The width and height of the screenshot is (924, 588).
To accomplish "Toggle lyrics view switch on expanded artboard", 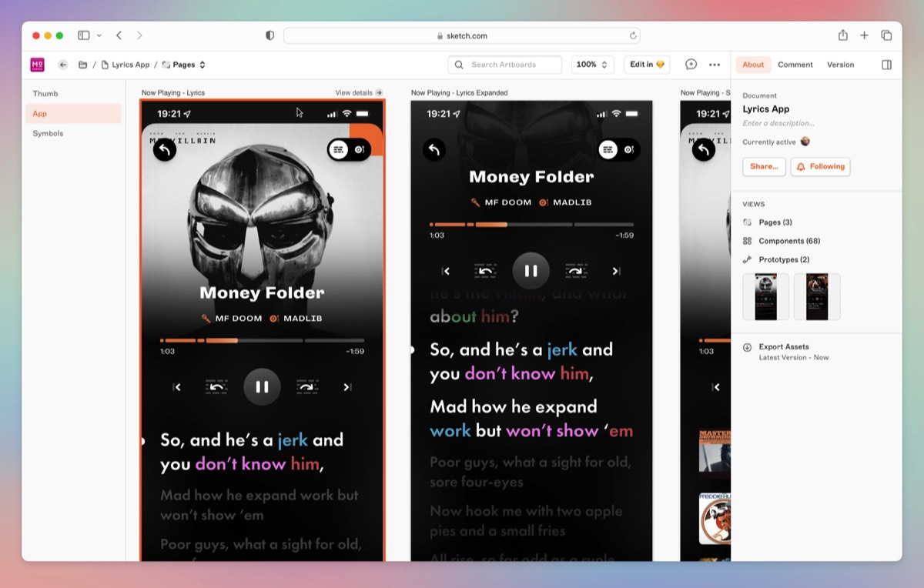I will pos(618,149).
